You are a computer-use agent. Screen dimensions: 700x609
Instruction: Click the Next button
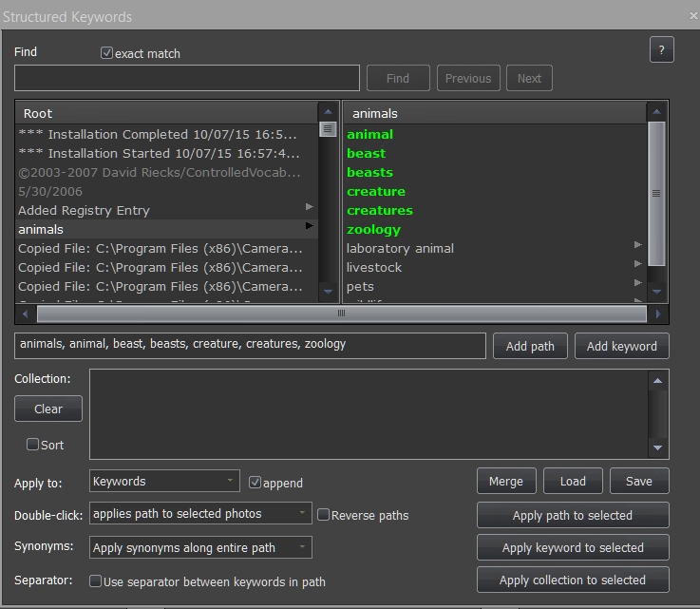[x=529, y=78]
